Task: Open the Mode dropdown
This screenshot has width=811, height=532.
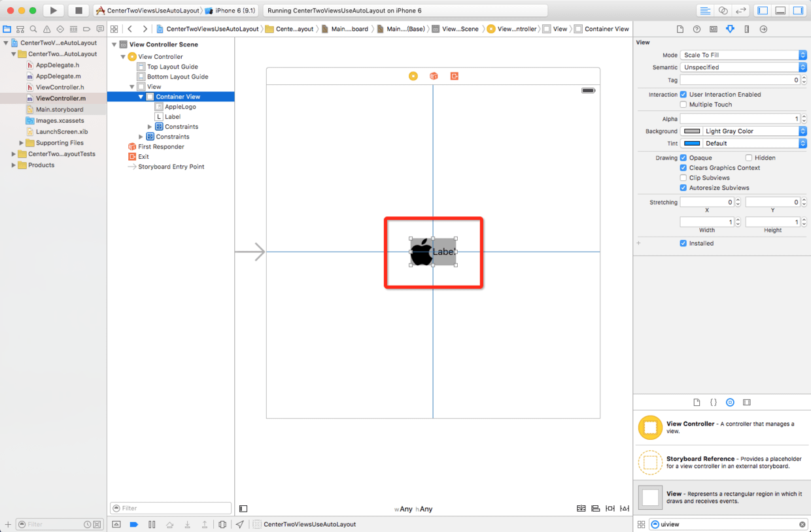Action: 744,55
